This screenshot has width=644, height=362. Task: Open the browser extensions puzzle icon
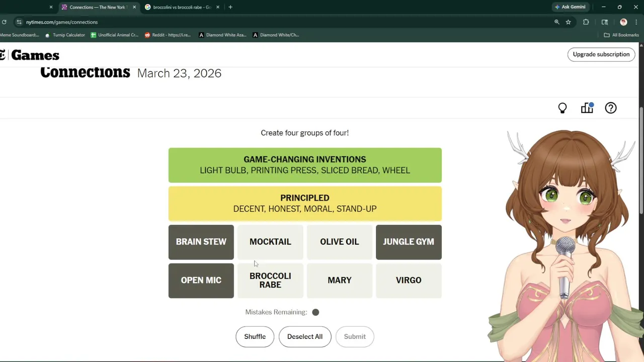[x=586, y=22]
